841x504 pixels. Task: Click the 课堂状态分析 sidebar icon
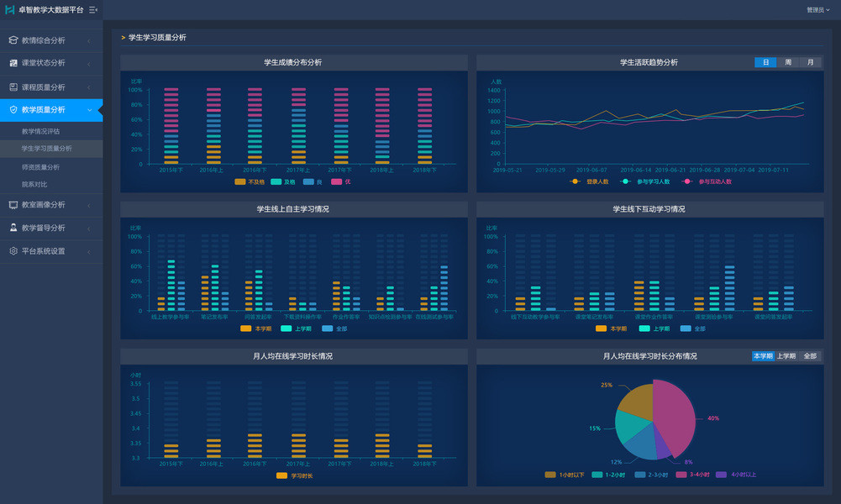(x=13, y=63)
